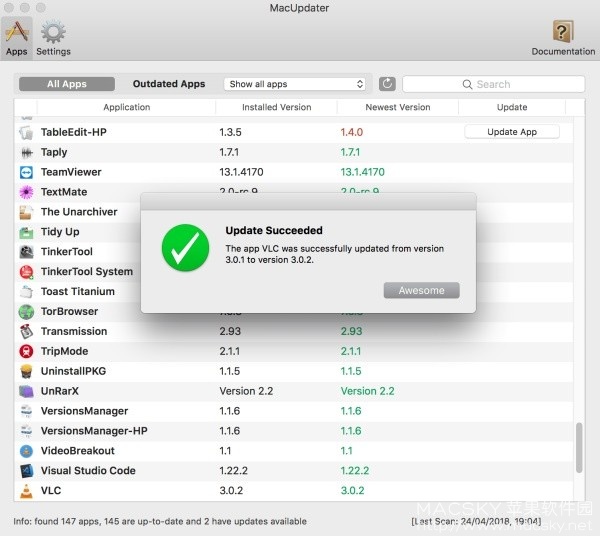Click newest version 1.4.0 in red
Image resolution: width=600 pixels, height=536 pixels.
pyautogui.click(x=352, y=132)
